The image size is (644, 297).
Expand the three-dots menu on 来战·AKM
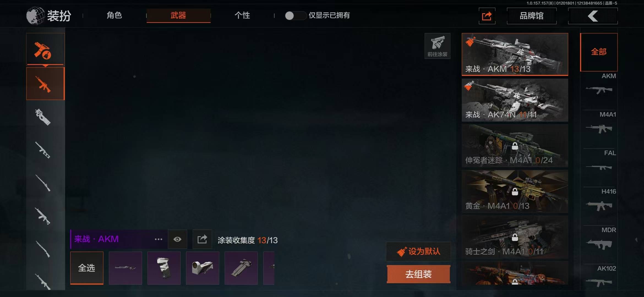pyautogui.click(x=159, y=239)
